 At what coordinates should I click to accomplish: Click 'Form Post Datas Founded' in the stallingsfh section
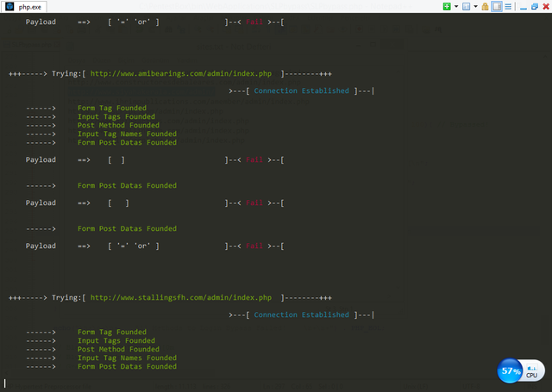coord(127,366)
